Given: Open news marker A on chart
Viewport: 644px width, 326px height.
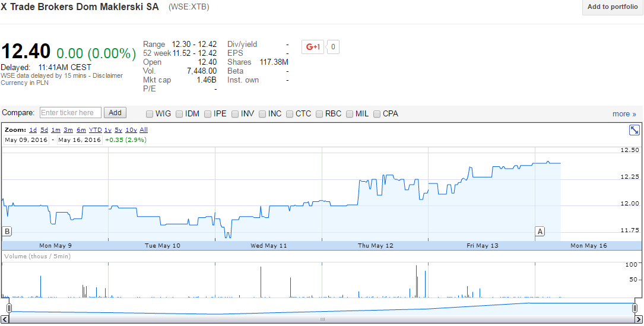Looking at the screenshot, I should [x=540, y=232].
